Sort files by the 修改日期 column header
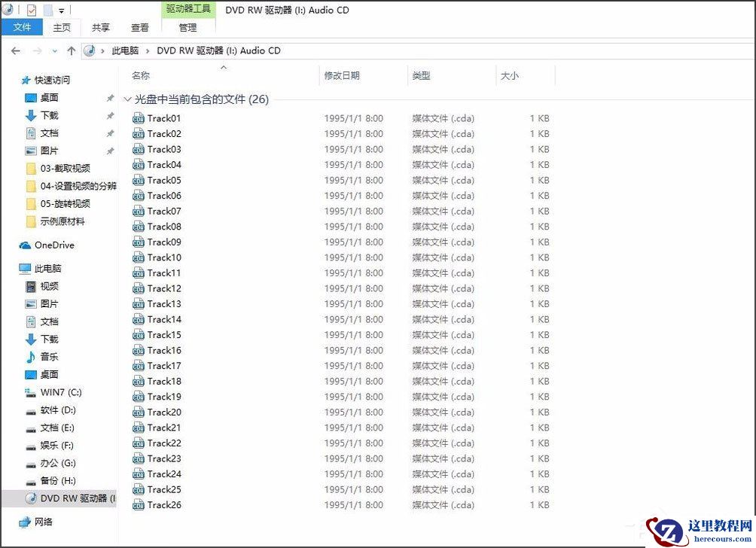This screenshot has width=756, height=548. tap(343, 75)
